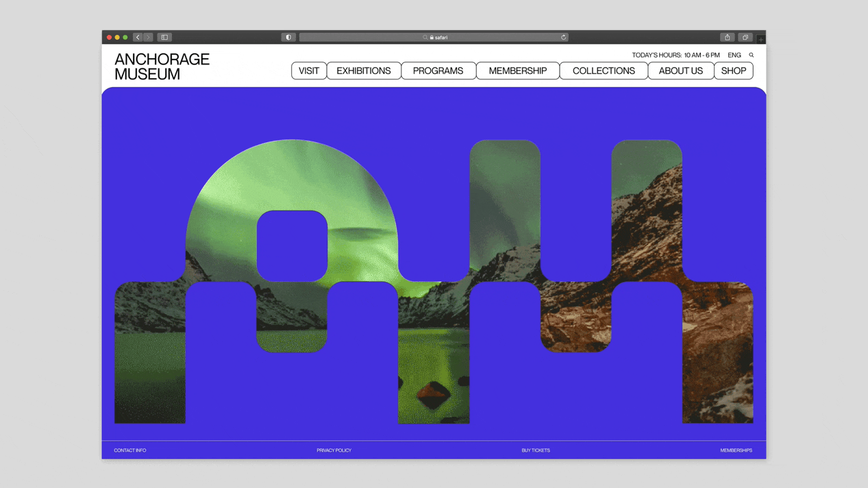Open the ABOUT US menu
The image size is (868, 488).
tap(681, 70)
